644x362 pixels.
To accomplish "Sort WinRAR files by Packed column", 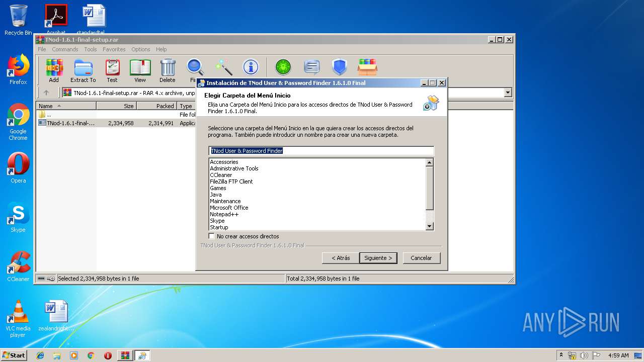I will tap(156, 106).
